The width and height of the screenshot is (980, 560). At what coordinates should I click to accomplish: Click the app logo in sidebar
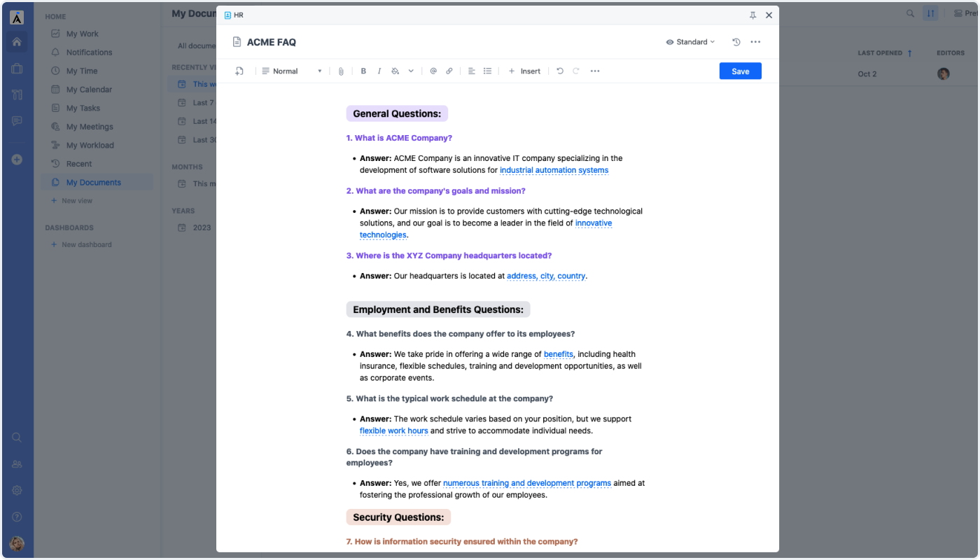click(x=17, y=17)
